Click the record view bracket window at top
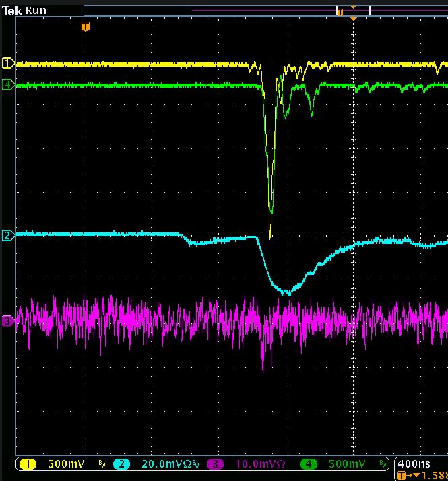The width and height of the screenshot is (448, 481). [353, 11]
